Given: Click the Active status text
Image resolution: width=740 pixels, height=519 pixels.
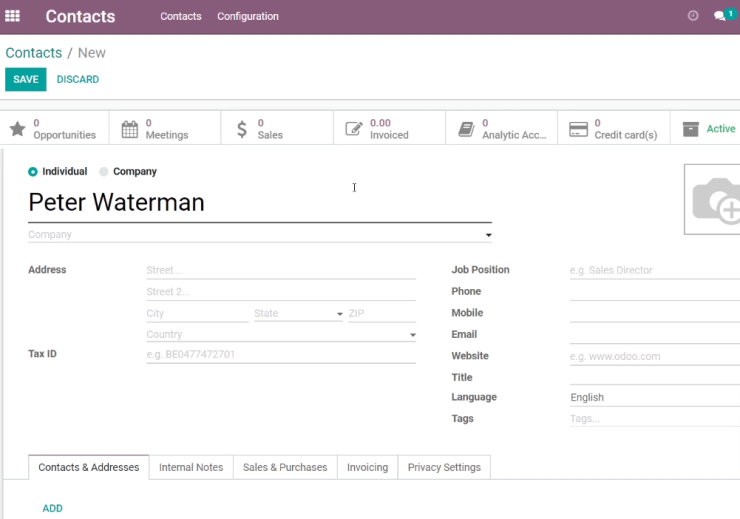Looking at the screenshot, I should pyautogui.click(x=721, y=129).
